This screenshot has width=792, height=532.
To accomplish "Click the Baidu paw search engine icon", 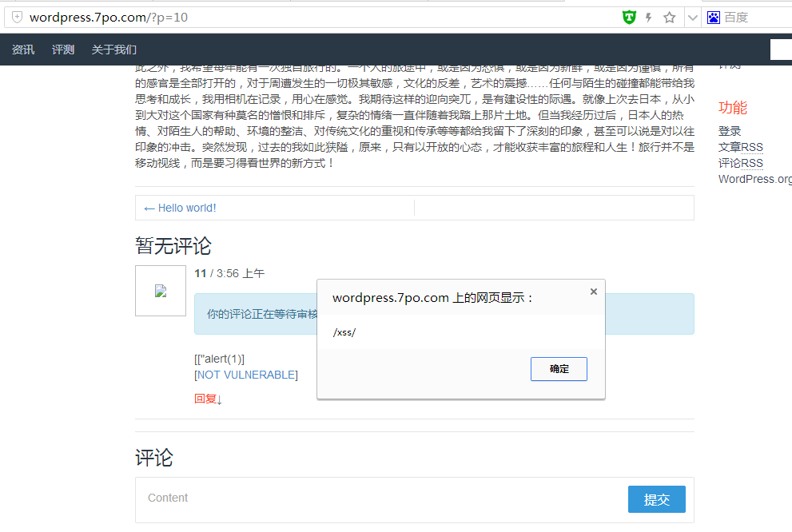I will point(713,18).
